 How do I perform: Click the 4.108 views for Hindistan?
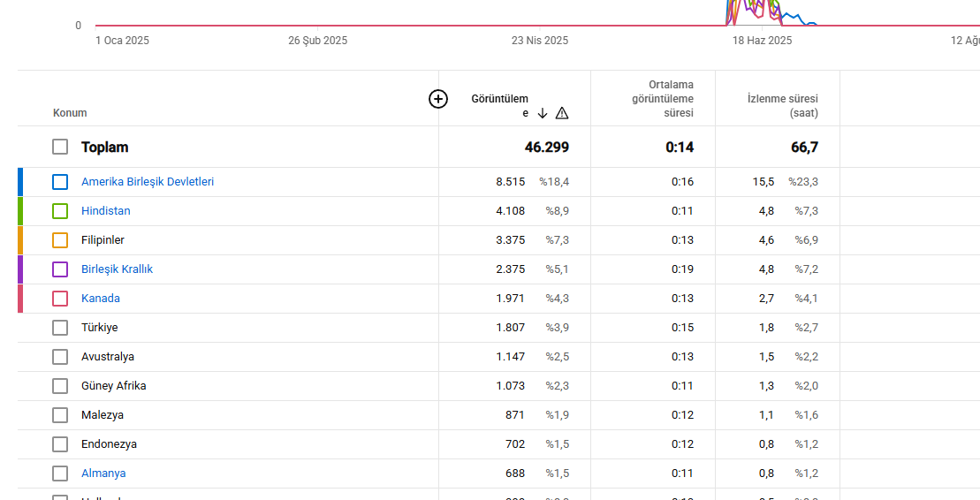point(511,211)
